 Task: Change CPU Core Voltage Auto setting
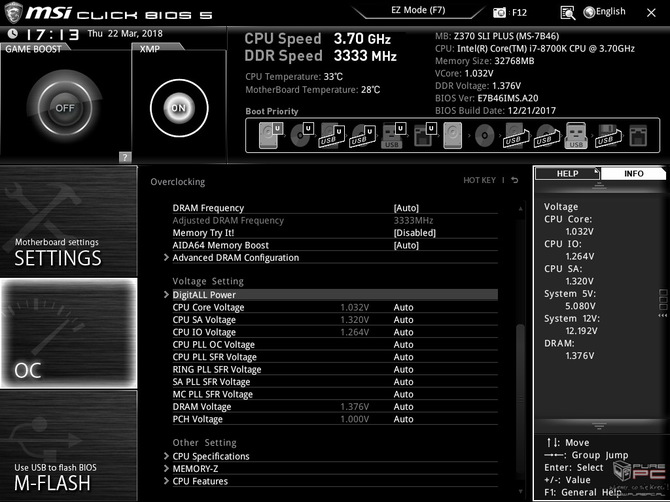[x=403, y=307]
